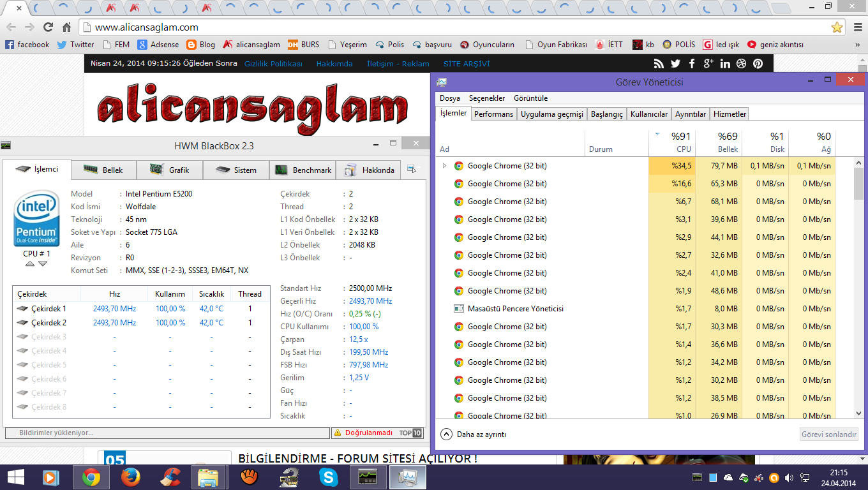Go to Chrome's home page icon

(66, 27)
